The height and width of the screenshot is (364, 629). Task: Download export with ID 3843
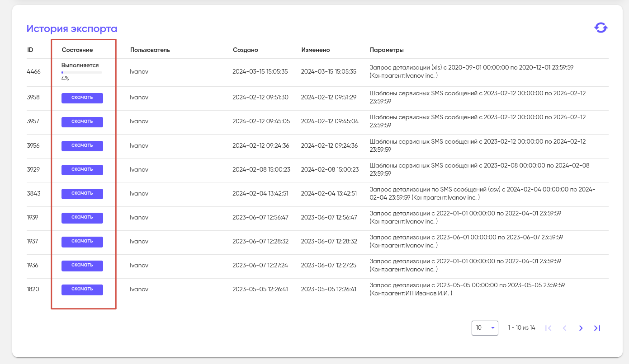pos(82,194)
